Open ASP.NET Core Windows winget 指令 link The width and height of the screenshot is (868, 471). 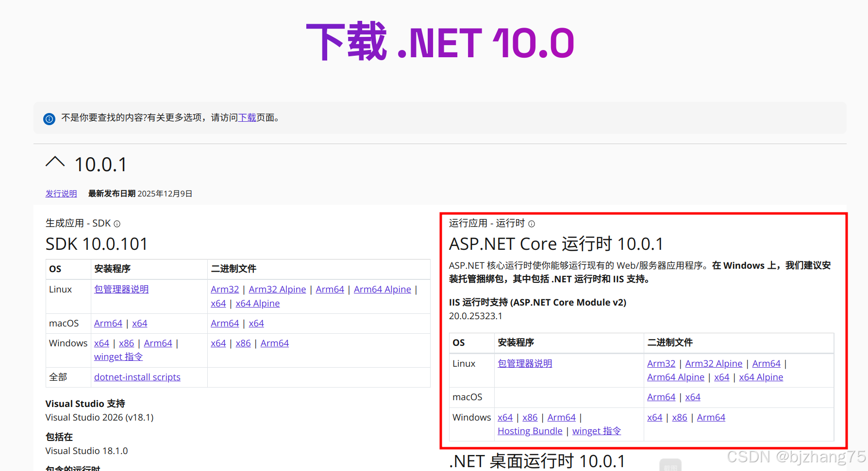click(597, 431)
